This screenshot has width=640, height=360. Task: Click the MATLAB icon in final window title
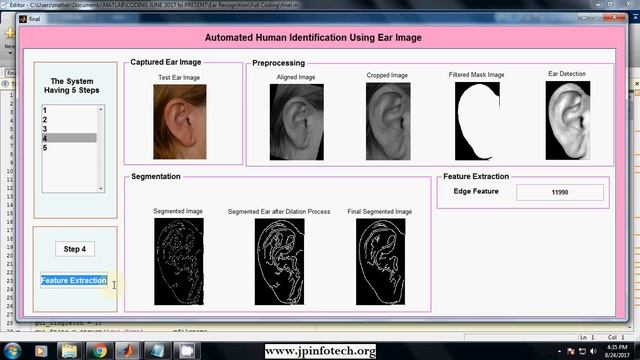[x=23, y=19]
